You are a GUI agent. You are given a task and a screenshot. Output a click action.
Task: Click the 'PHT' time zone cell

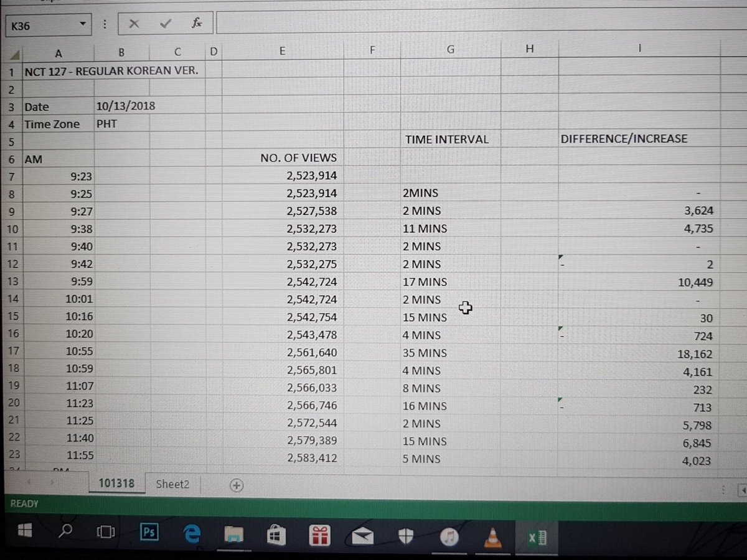point(106,123)
